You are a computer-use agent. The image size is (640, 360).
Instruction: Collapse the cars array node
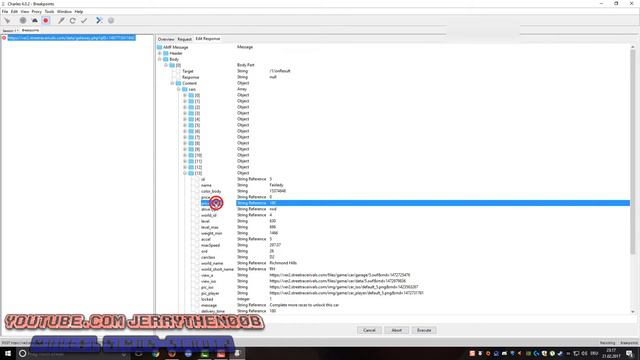click(178, 89)
